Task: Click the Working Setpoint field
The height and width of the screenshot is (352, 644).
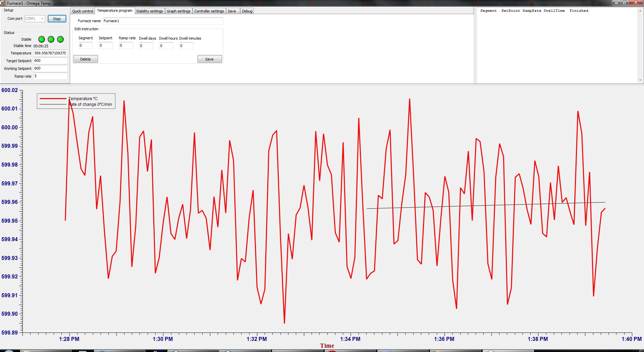Action: click(x=50, y=69)
